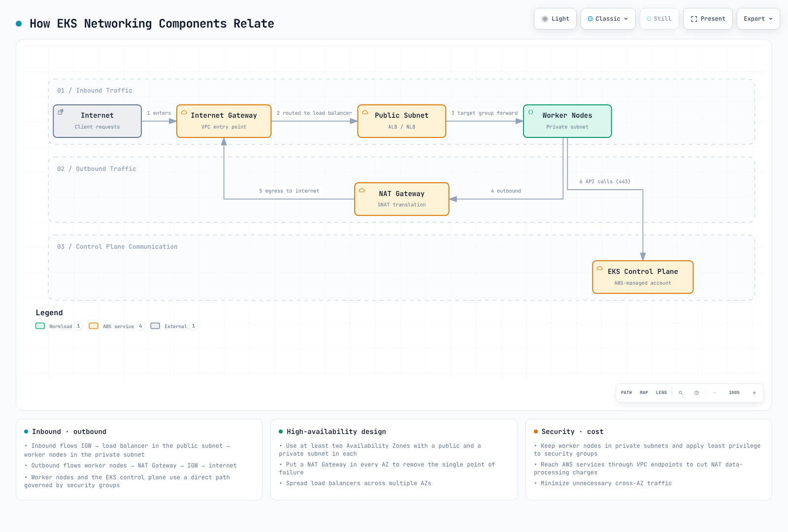Select the Public Subnet ALB / NLB node
The height and width of the screenshot is (532, 788).
click(401, 121)
